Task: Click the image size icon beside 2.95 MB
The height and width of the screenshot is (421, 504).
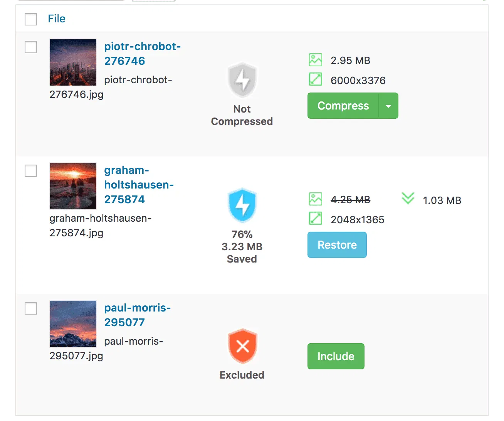Action: coord(315,60)
